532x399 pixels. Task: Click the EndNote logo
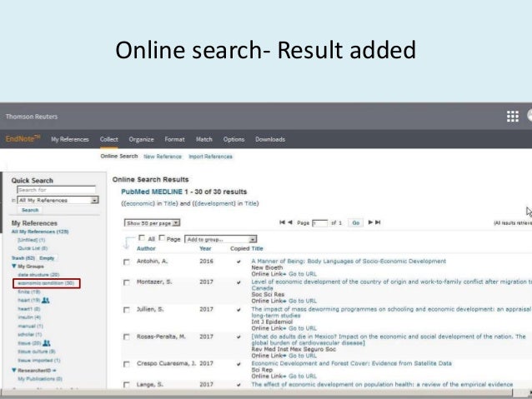(23, 138)
